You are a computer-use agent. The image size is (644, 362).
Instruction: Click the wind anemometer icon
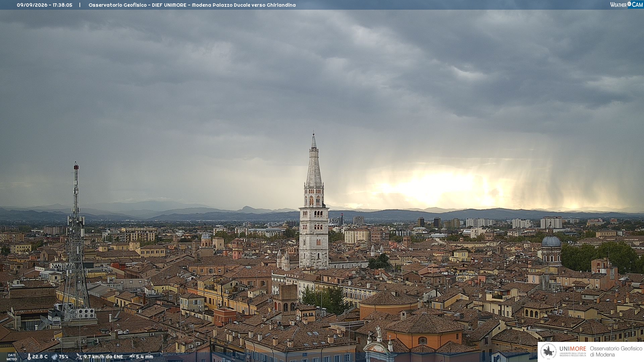click(79, 357)
